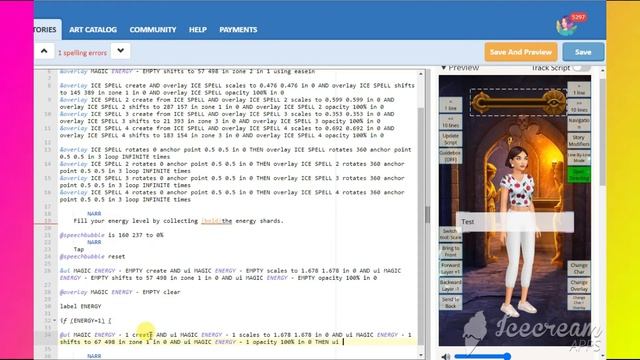Click Switch tool: Scale button

(x=451, y=234)
